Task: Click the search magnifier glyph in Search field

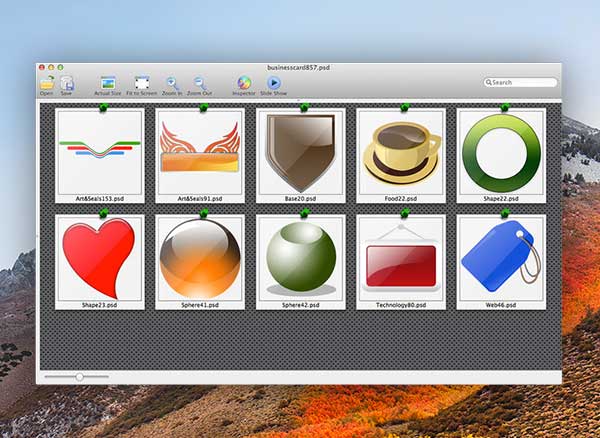Action: click(x=489, y=82)
